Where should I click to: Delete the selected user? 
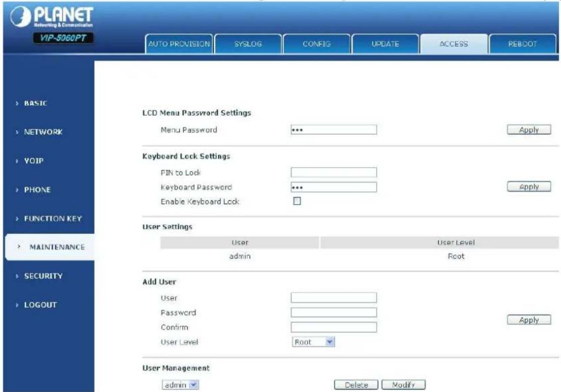pyautogui.click(x=356, y=385)
